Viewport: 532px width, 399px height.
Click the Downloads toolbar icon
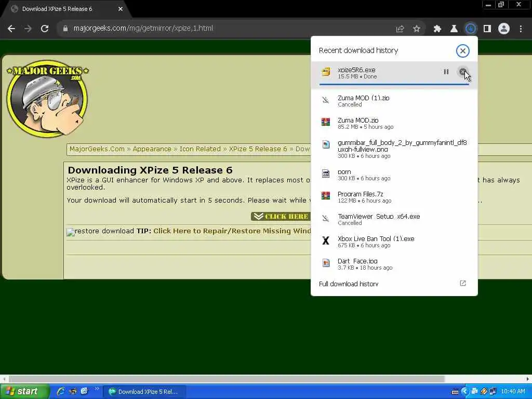471,29
